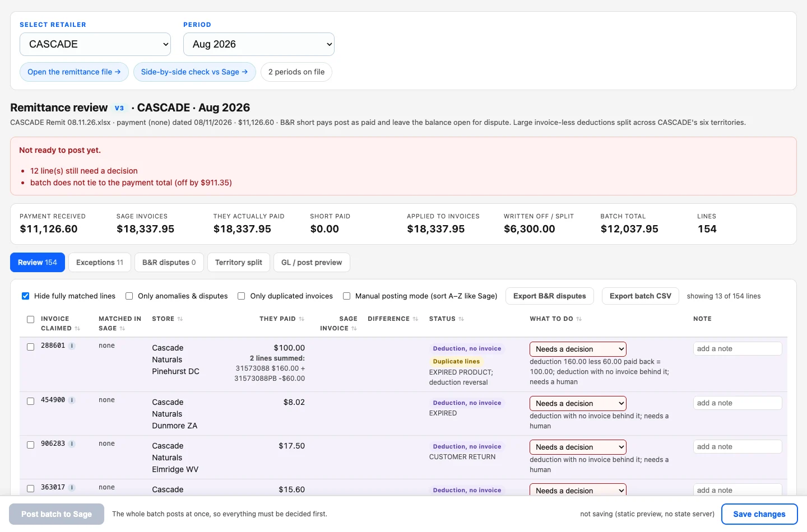Sort by What To Do column arrows
The width and height of the screenshot is (807, 532).
pos(579,319)
